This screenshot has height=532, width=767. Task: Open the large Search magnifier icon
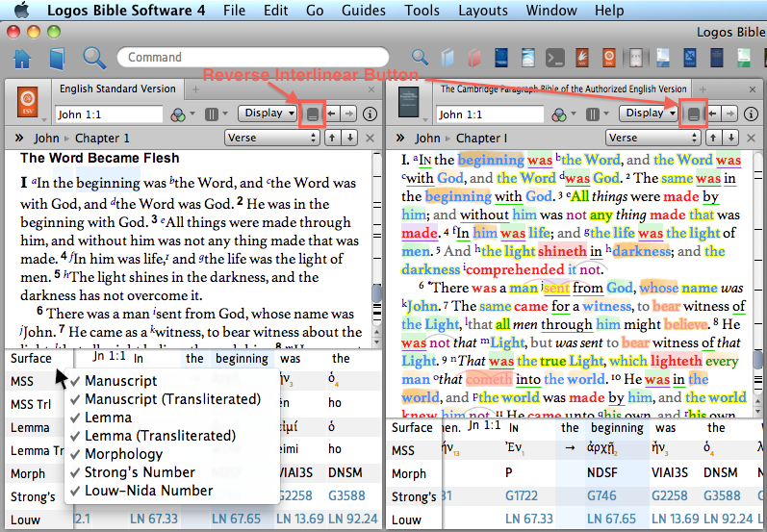point(94,58)
